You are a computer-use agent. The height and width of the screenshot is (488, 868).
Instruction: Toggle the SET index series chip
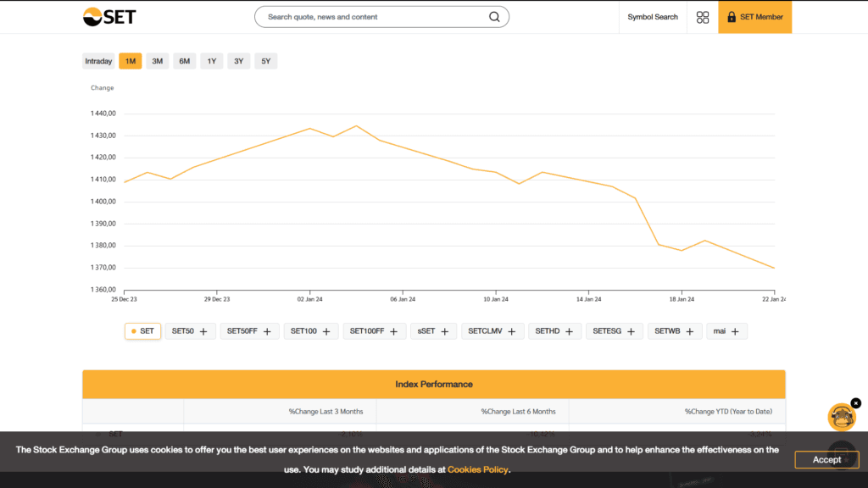pos(142,331)
